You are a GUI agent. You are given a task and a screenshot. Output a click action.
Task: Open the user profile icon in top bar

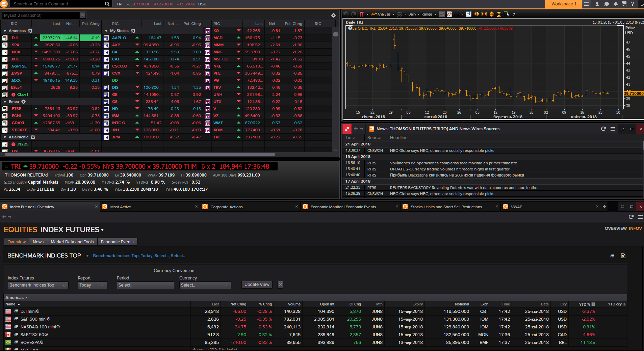597,4
